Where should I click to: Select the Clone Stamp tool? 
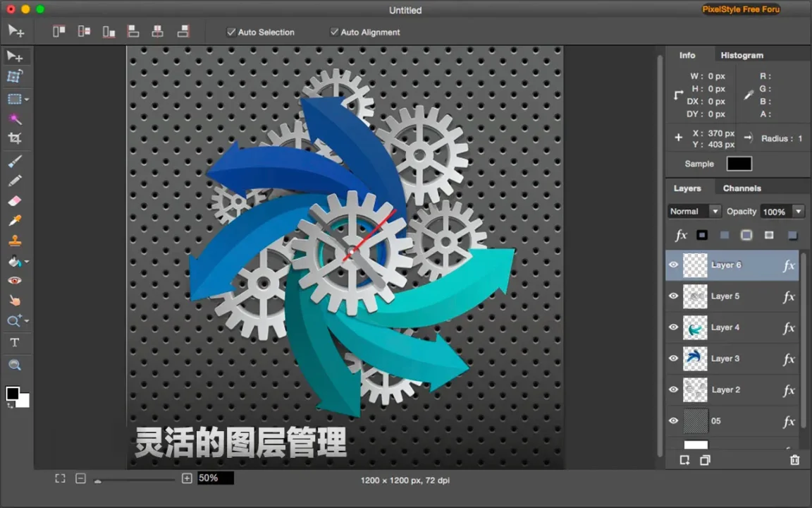click(15, 241)
